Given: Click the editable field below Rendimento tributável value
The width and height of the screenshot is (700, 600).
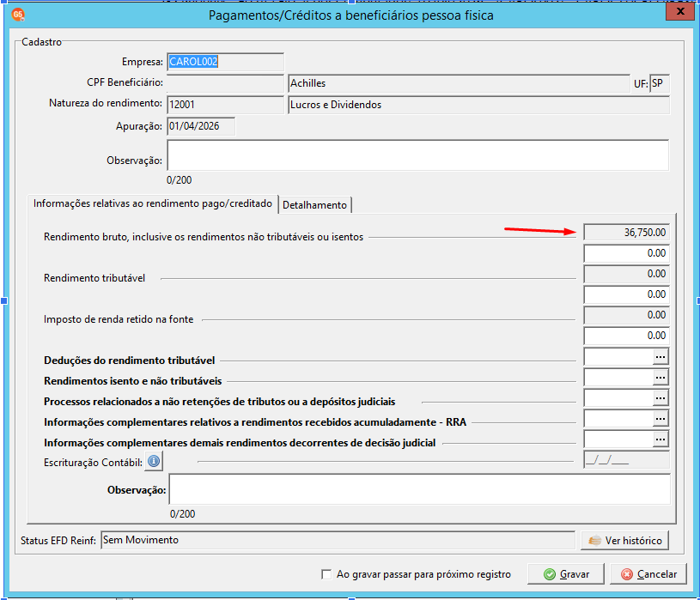Looking at the screenshot, I should pos(626,294).
